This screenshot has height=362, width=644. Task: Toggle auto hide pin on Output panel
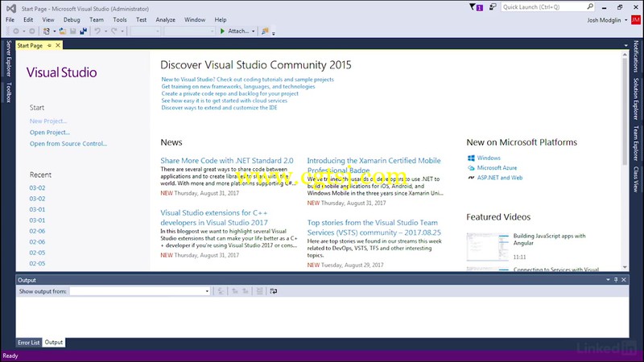(616, 280)
